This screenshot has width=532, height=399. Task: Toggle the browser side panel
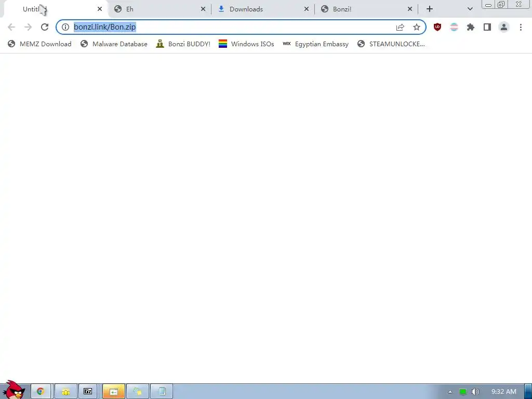487,27
